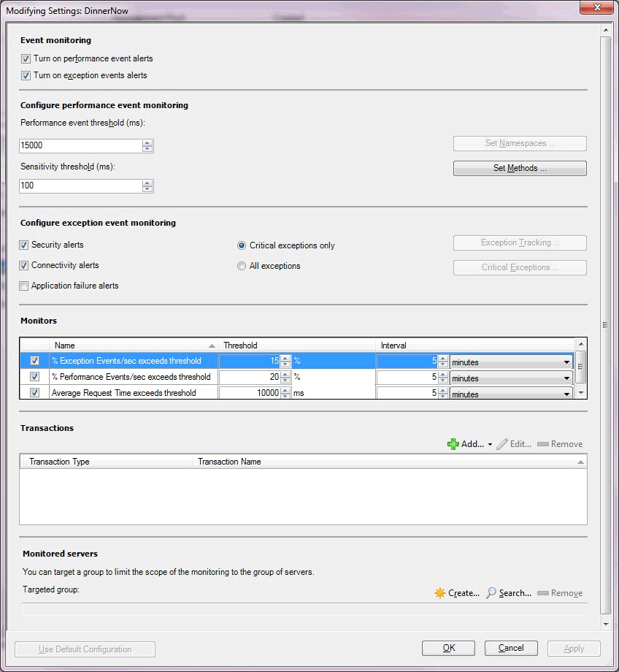This screenshot has width=619, height=672.
Task: Click stepper on Performance event threshold
Action: [147, 145]
